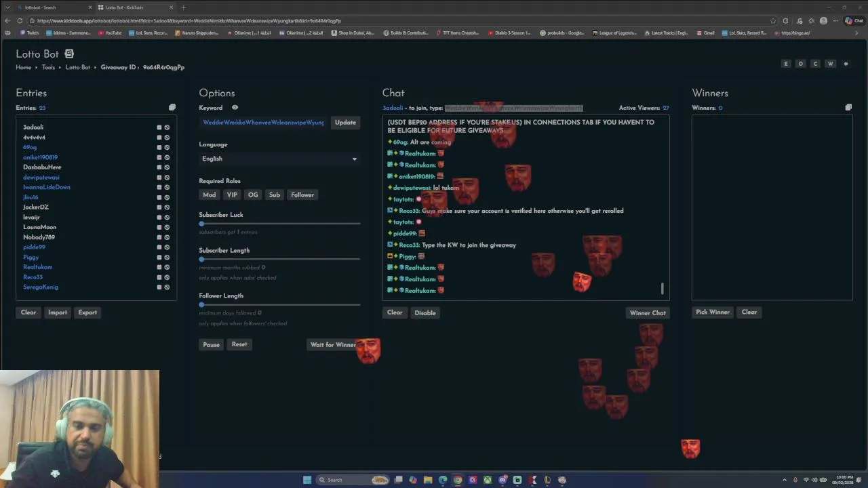Click the square icon beside LounaMoon
The width and height of the screenshot is (868, 488).
pos(159,227)
